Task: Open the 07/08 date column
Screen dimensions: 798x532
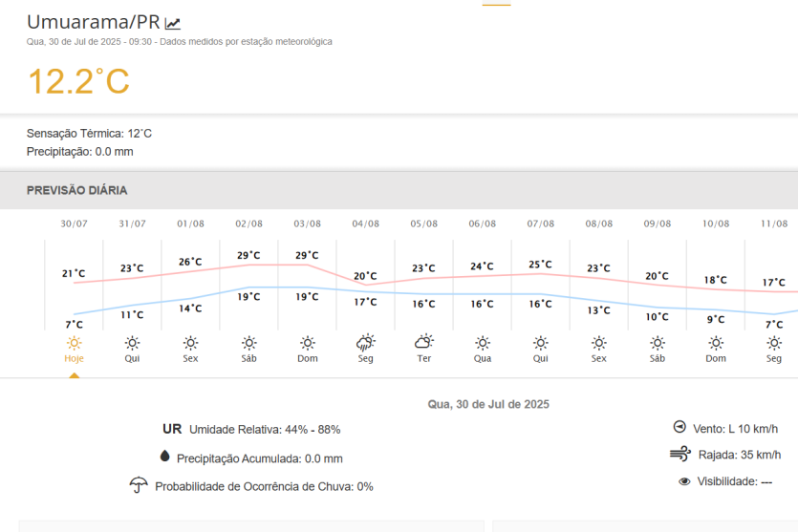Action: 540,223
